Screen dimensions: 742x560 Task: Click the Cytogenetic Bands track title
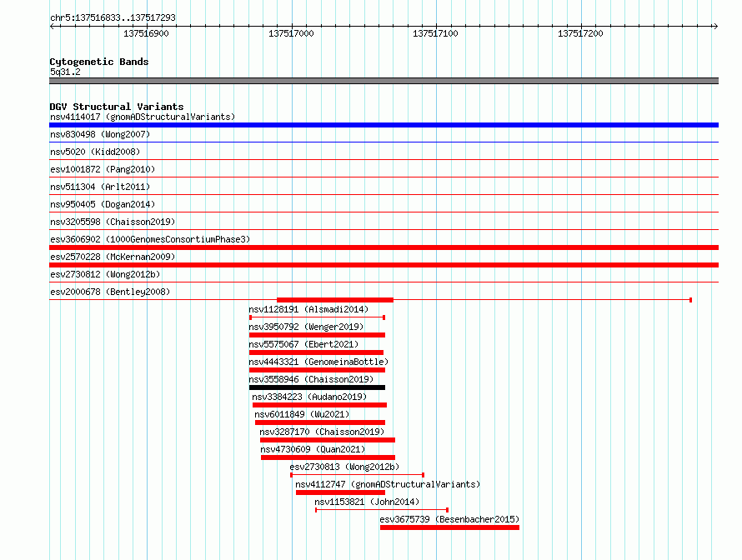(99, 62)
